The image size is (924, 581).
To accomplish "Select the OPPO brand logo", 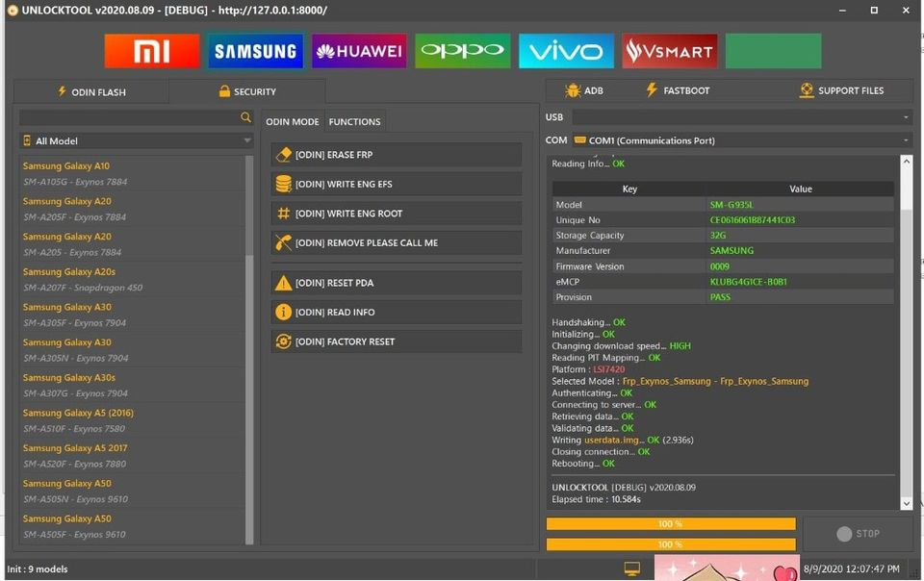I will [463, 51].
